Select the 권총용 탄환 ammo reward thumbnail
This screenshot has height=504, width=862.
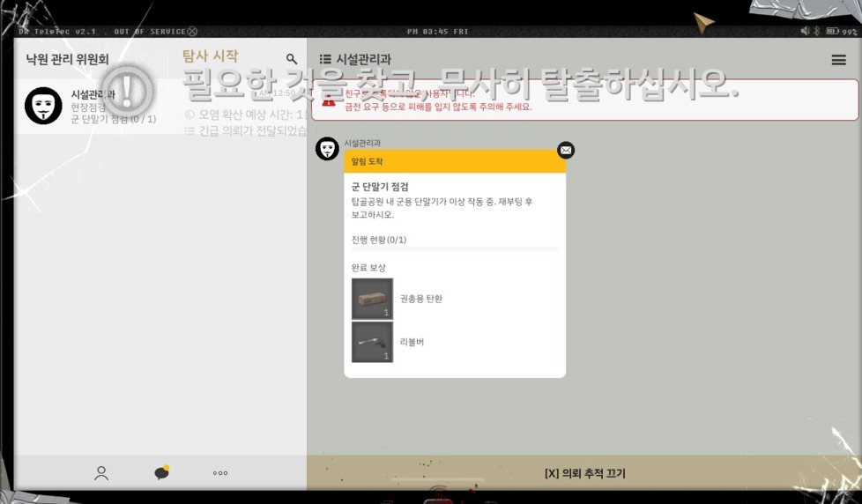click(372, 299)
